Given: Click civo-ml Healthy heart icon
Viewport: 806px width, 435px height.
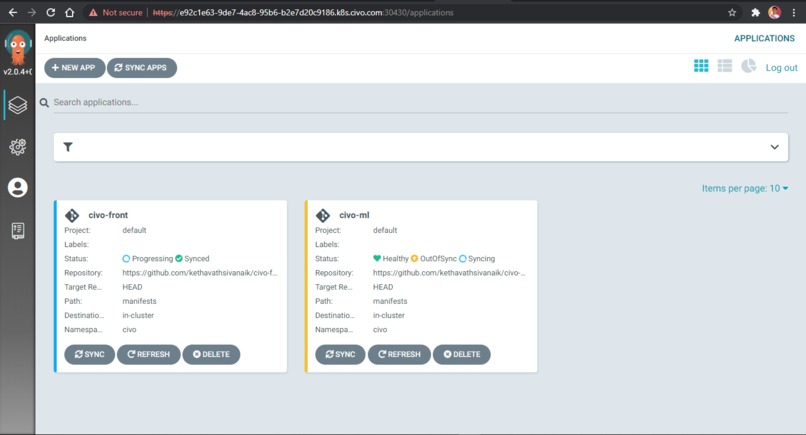Looking at the screenshot, I should pos(377,259).
